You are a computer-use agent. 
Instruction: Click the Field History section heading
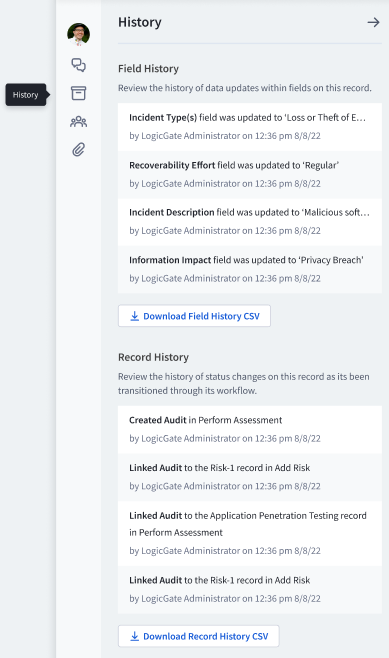[148, 68]
